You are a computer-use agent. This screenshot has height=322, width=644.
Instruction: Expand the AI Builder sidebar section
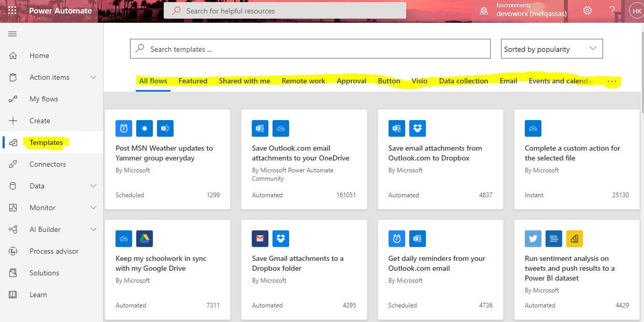pos(93,229)
